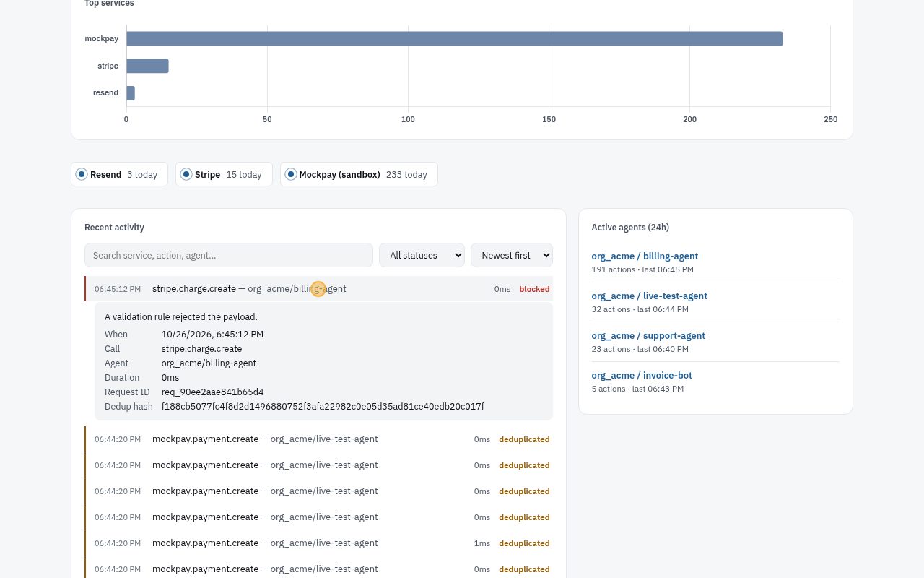
Task: Click the Call value stripe.charge.create in details
Action: pos(201,348)
